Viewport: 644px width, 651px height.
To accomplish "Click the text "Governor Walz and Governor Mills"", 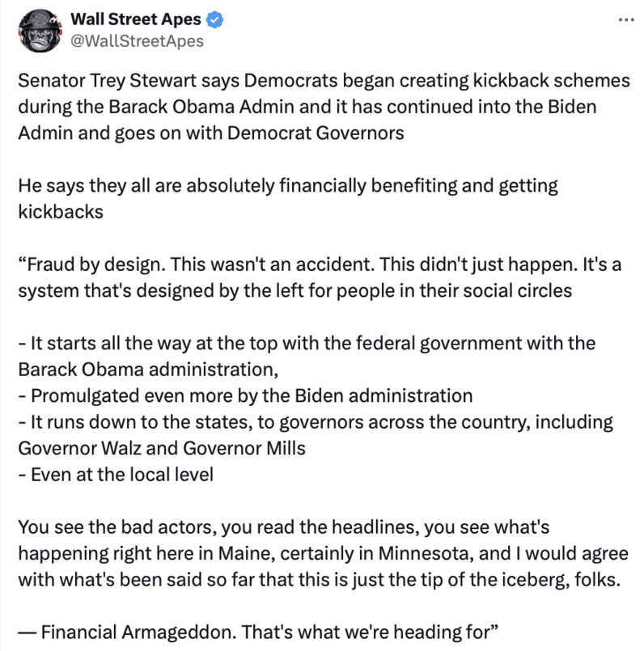I will (x=162, y=448).
